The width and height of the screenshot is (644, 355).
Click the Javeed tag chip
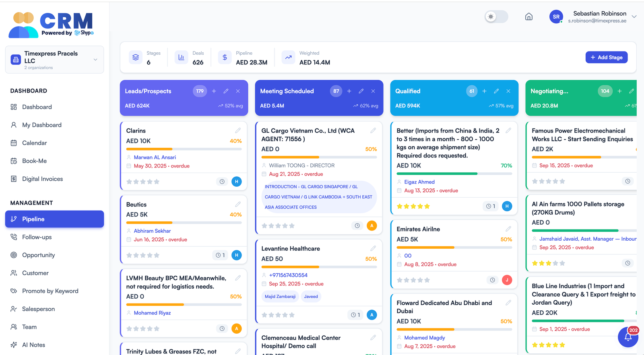point(311,297)
